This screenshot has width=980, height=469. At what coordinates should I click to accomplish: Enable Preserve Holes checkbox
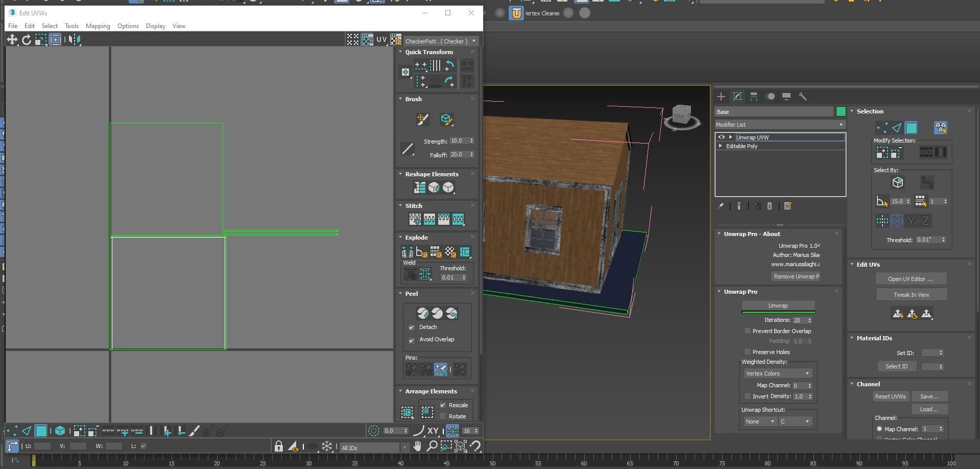748,352
